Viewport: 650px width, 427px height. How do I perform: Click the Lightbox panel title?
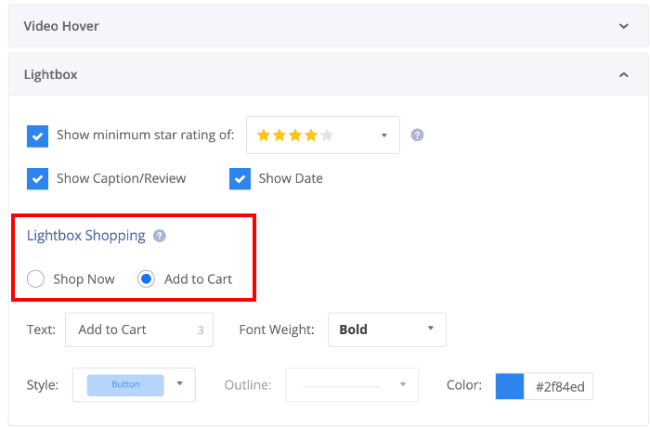tap(50, 75)
